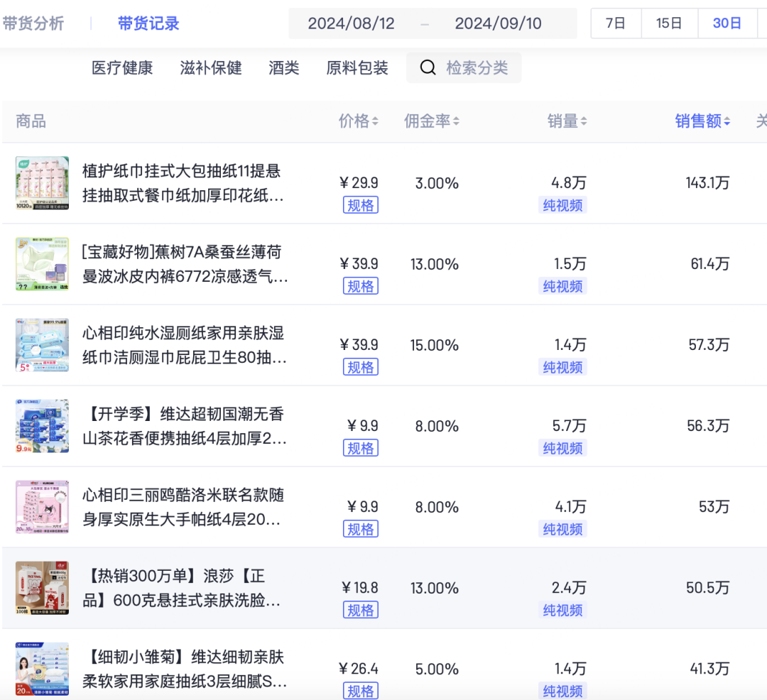This screenshot has width=767, height=700.
Task: Select the 15.00% commission rate cell
Action: pyautogui.click(x=435, y=346)
